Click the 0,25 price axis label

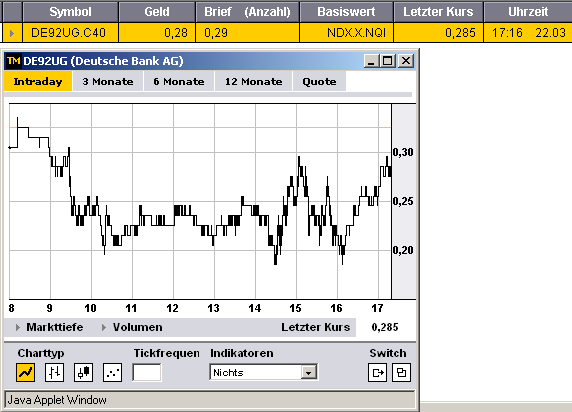[x=403, y=201]
